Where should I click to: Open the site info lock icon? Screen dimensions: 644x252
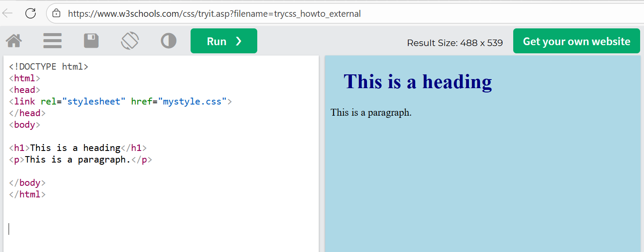point(56,14)
